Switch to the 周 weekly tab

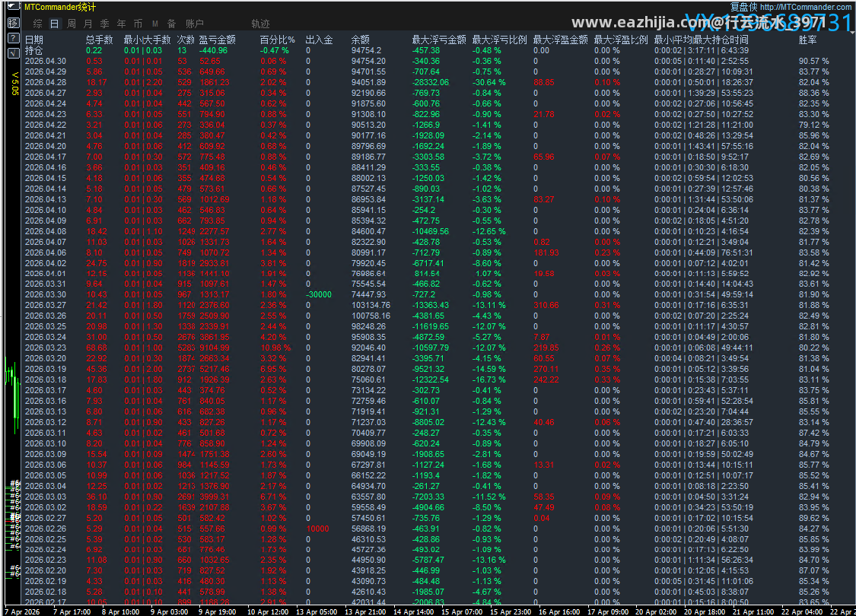click(x=72, y=24)
